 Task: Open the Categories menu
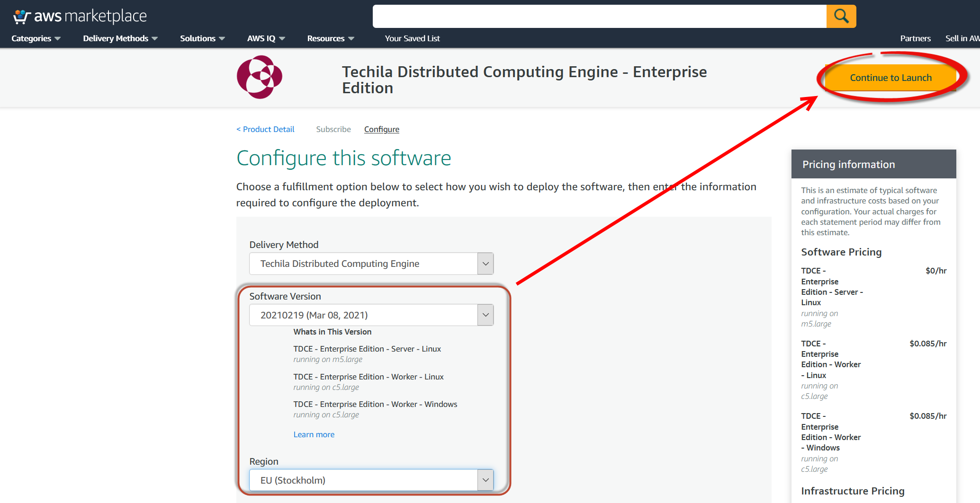(x=36, y=38)
